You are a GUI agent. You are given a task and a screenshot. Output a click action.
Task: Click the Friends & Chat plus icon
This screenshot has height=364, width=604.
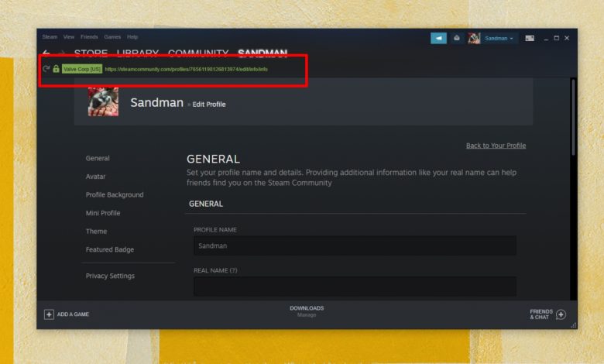561,314
